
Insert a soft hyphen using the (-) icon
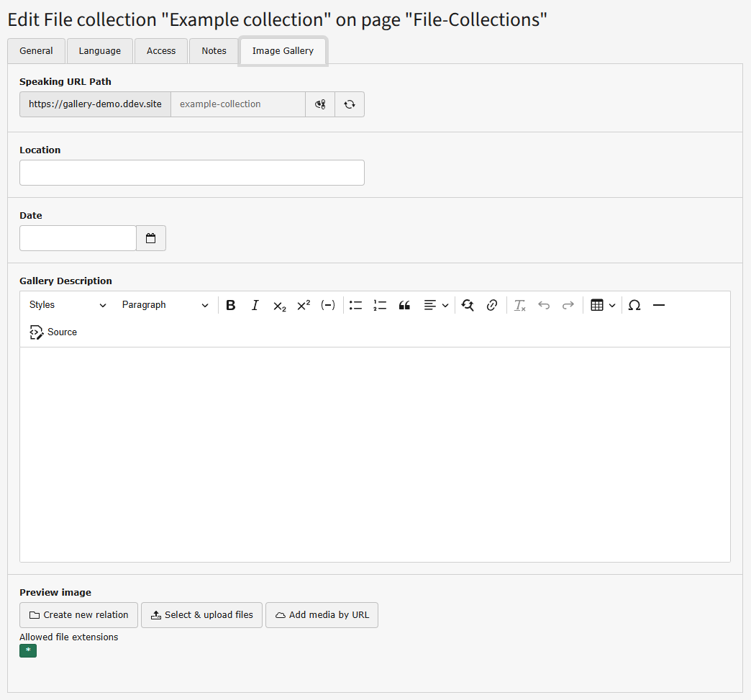coord(327,305)
